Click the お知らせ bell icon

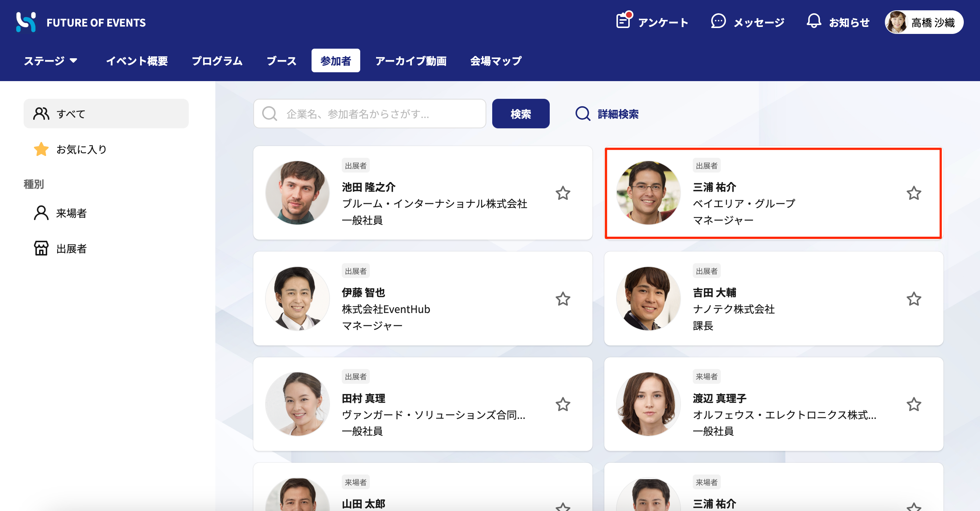[813, 21]
